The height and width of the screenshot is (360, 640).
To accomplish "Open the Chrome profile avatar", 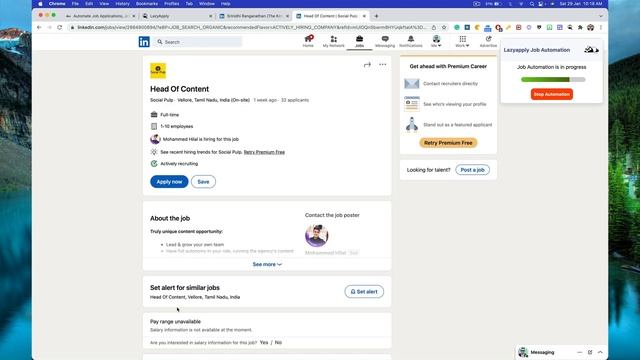I will pyautogui.click(x=590, y=27).
